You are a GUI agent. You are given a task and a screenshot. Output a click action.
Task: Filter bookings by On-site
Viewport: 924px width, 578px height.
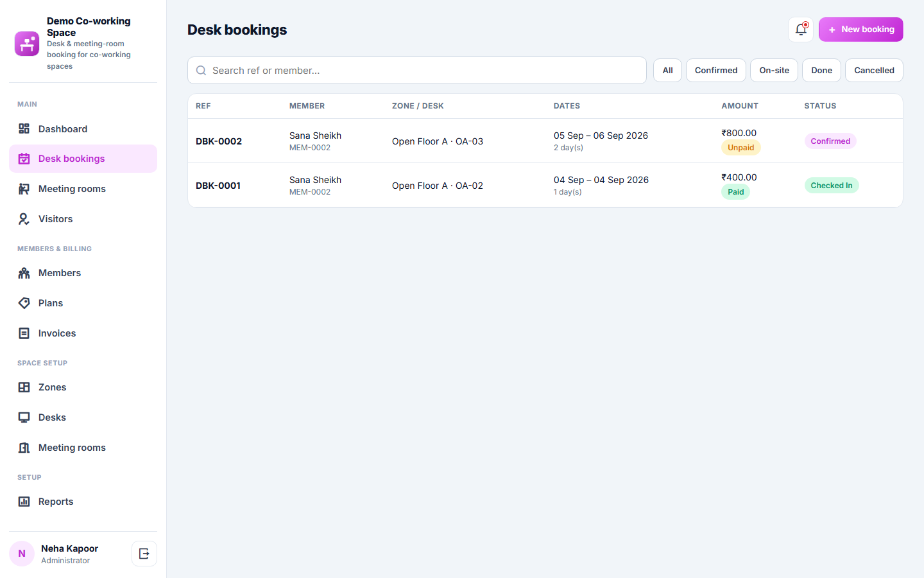click(x=774, y=71)
